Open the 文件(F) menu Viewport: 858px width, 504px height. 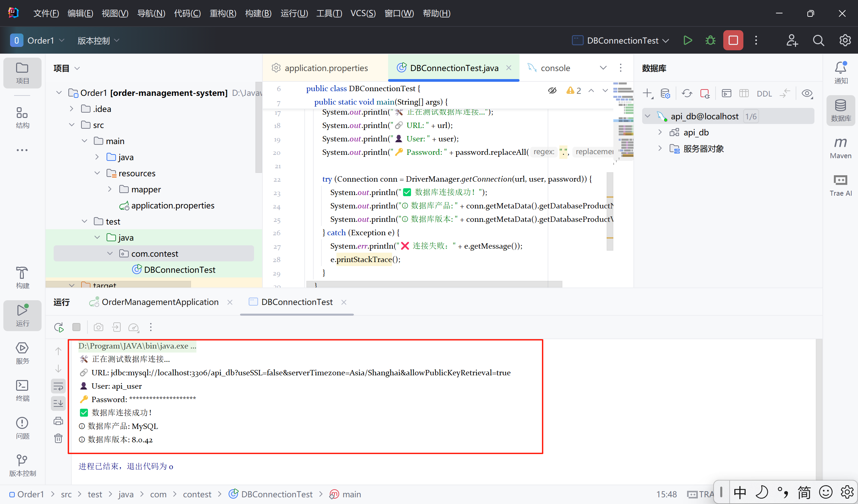point(46,13)
